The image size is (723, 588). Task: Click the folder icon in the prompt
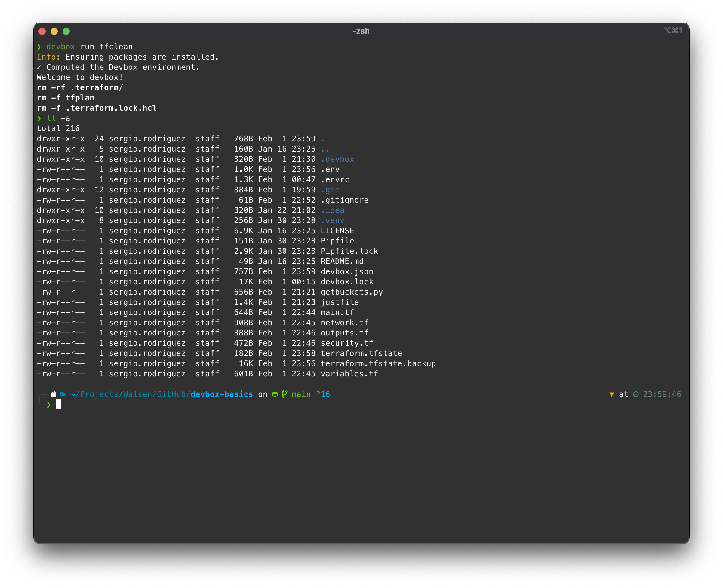[63, 394]
